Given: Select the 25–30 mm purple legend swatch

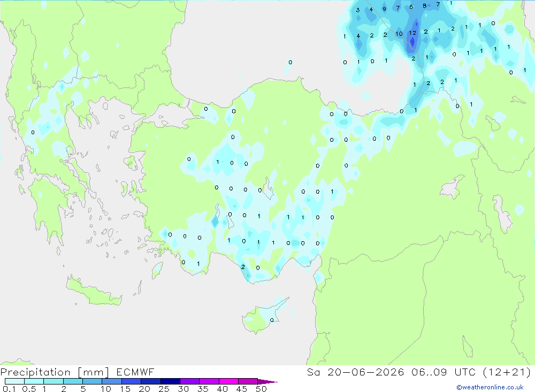Looking at the screenshot, I should [170, 381].
